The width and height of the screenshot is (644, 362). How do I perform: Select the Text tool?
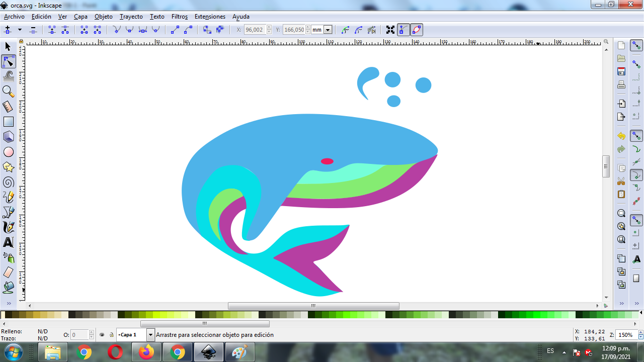point(8,242)
